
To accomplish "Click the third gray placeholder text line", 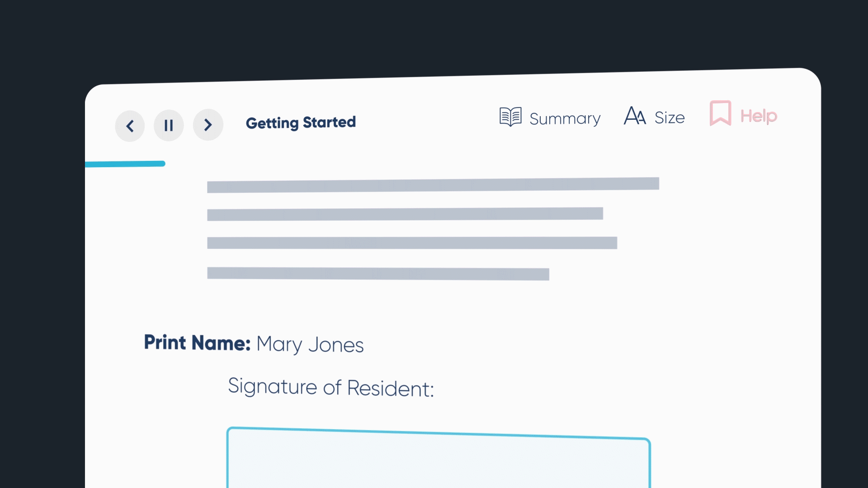I will click(412, 243).
